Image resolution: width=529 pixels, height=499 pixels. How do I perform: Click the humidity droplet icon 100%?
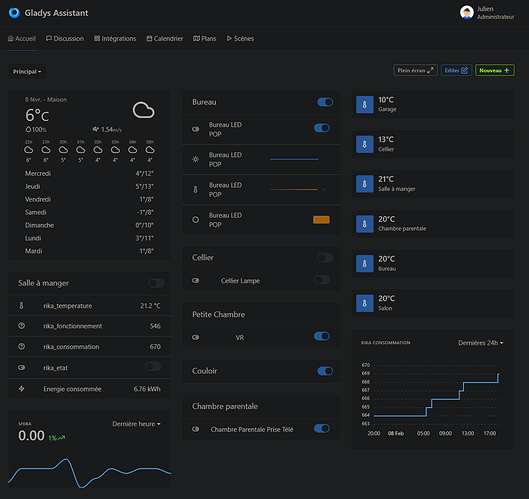(x=28, y=129)
